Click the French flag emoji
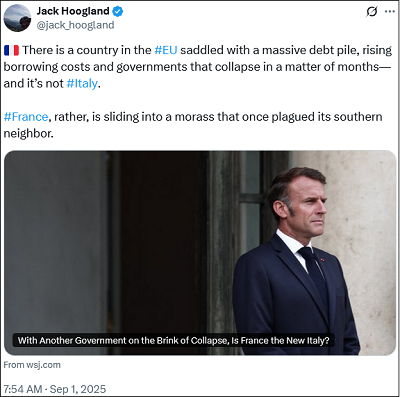Screen dimensions: 400x397 (x=12, y=50)
